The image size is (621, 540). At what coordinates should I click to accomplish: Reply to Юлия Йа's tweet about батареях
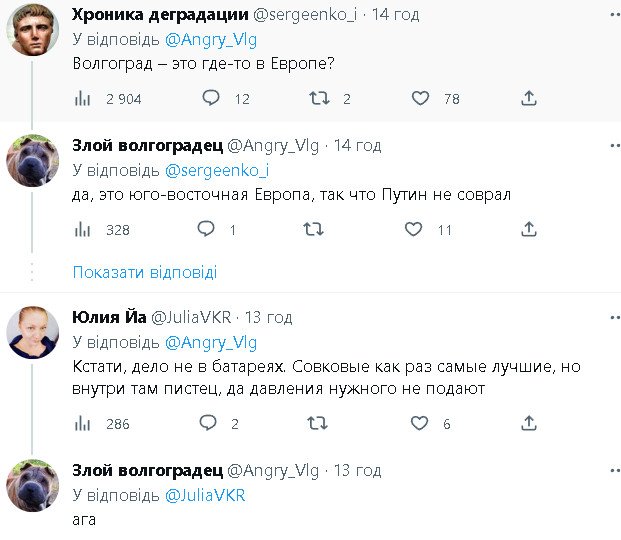coord(206,423)
